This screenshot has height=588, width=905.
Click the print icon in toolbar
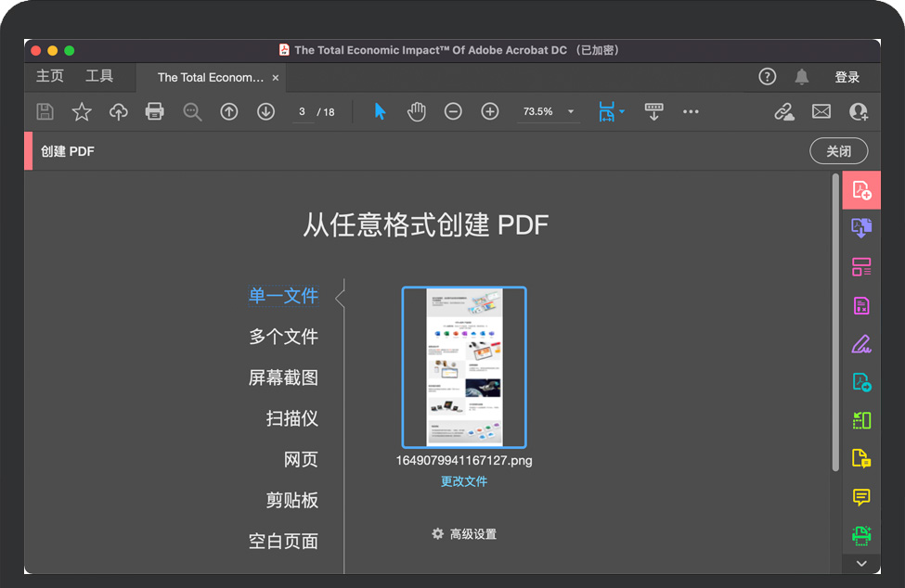[155, 111]
